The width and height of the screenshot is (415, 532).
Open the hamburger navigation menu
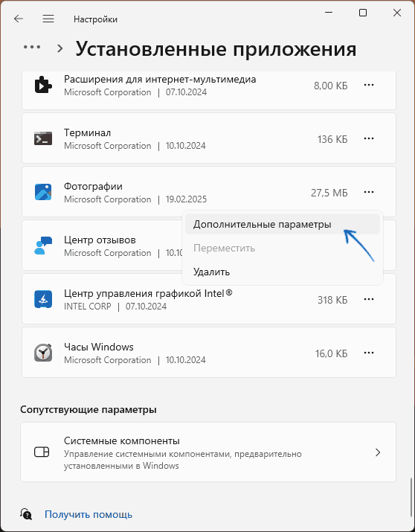(48, 19)
